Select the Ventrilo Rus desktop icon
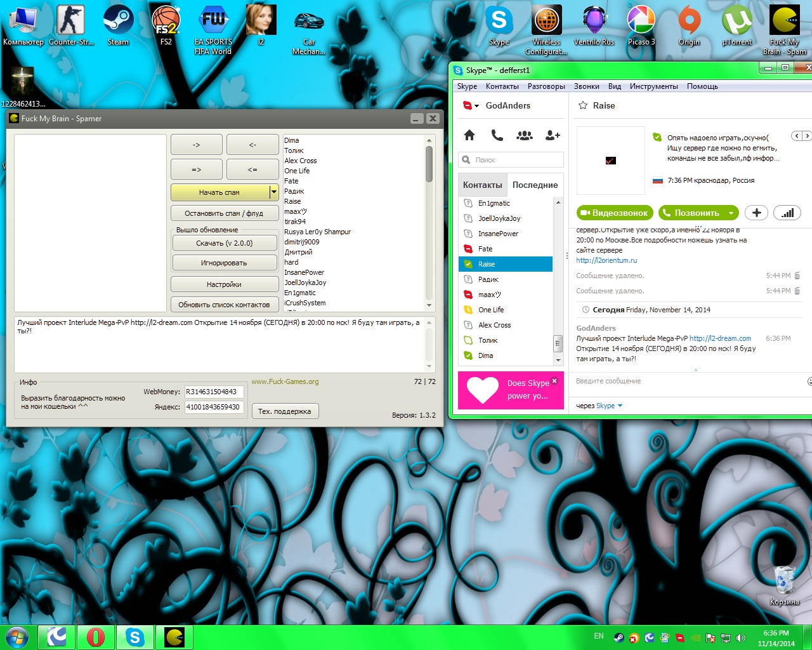 (x=594, y=25)
